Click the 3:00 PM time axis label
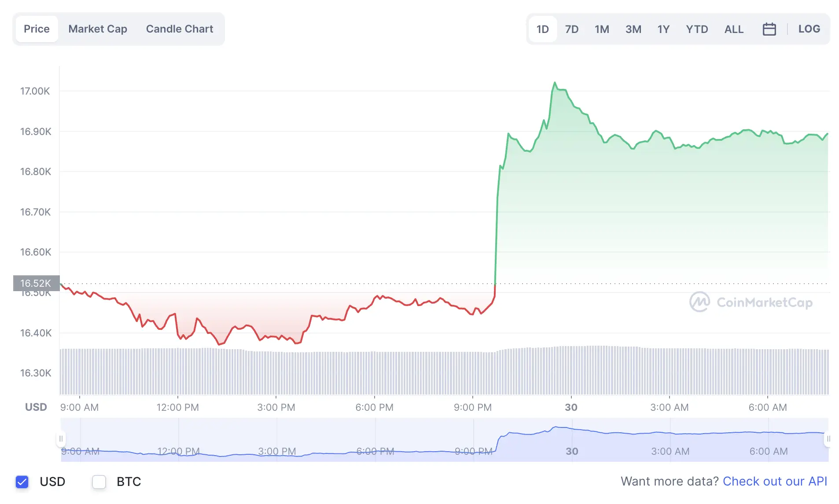This screenshot has height=504, width=839. point(276,407)
